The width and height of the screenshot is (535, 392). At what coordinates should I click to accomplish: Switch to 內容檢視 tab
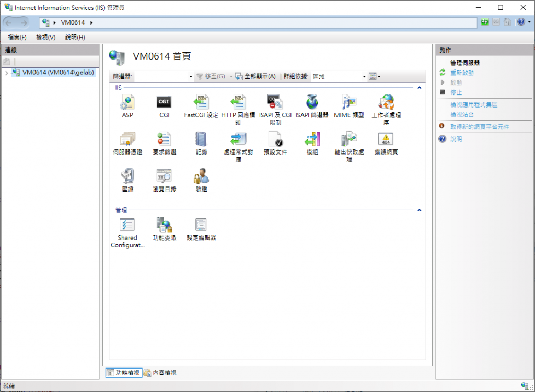[x=160, y=373]
